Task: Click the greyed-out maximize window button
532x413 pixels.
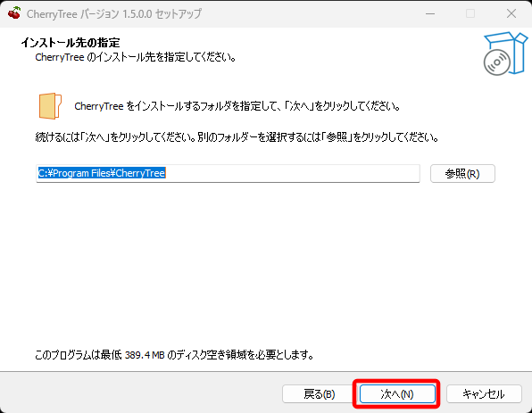Action: (470, 14)
